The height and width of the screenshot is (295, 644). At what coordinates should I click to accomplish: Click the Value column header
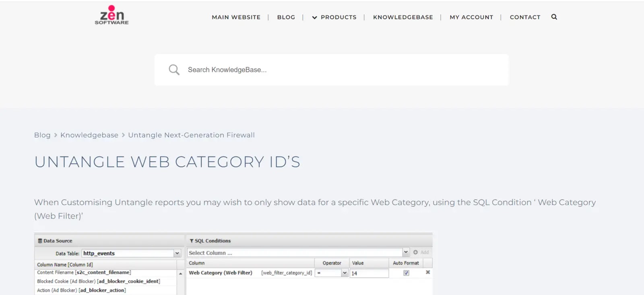[369, 263]
